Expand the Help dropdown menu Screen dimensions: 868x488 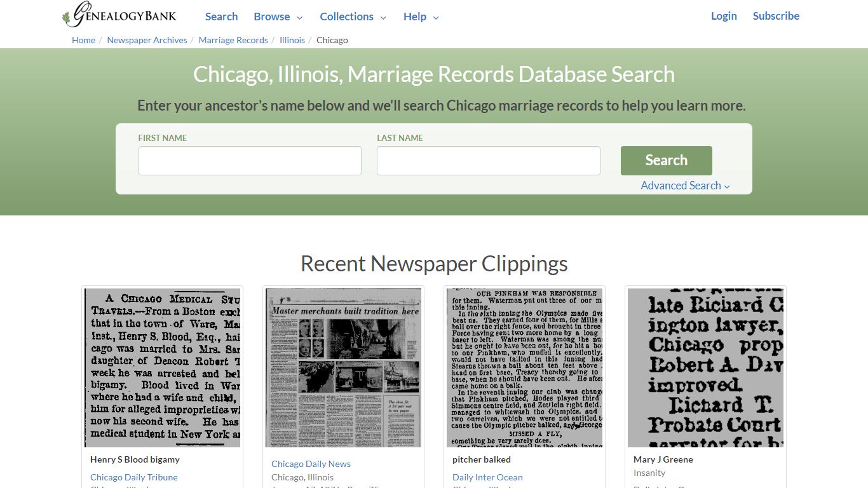pyautogui.click(x=421, y=17)
